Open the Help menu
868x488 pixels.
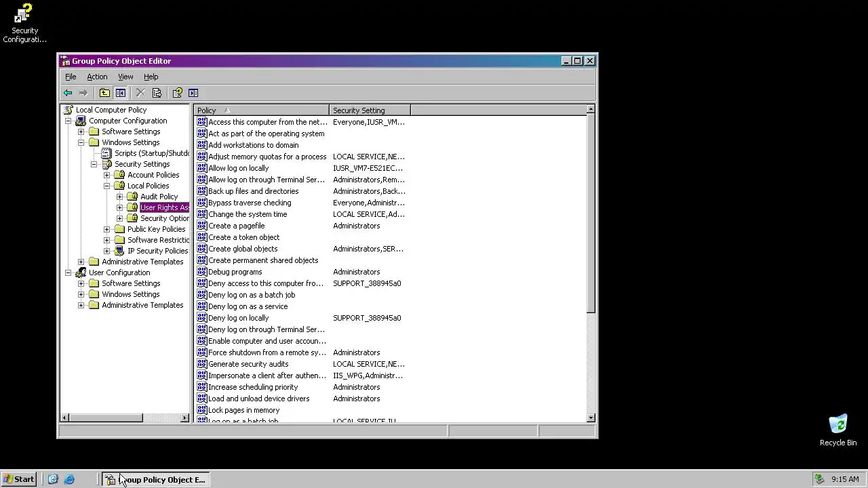(x=151, y=77)
